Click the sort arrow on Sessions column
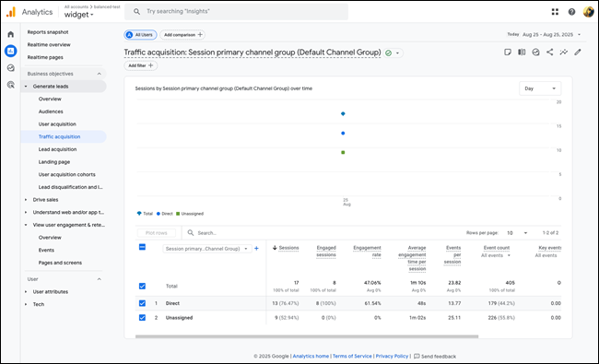The height and width of the screenshot is (364, 599). point(275,248)
